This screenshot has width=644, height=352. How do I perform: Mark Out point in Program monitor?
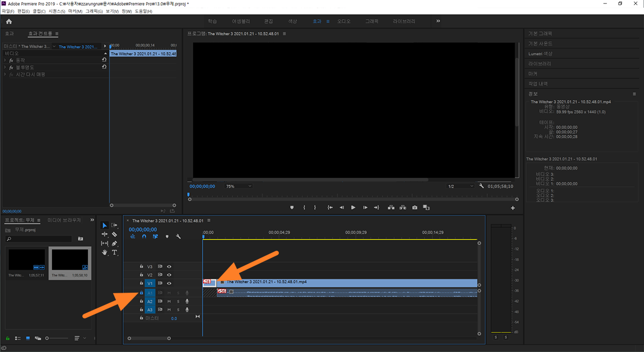315,208
